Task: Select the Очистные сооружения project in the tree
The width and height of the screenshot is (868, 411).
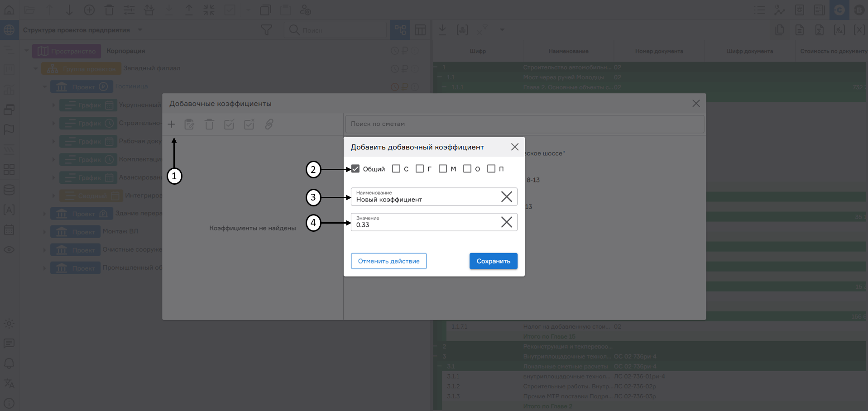Action: coord(128,249)
